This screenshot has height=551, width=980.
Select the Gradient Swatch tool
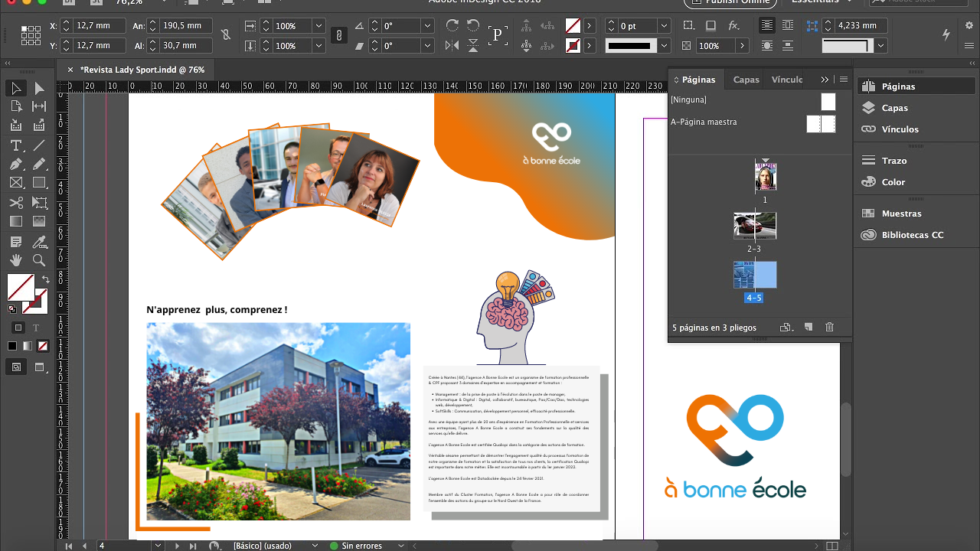tap(16, 222)
